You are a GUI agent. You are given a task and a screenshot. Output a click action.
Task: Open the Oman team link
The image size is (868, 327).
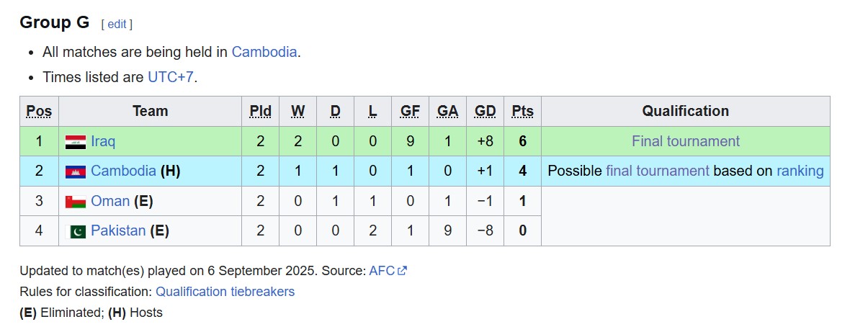click(x=110, y=201)
